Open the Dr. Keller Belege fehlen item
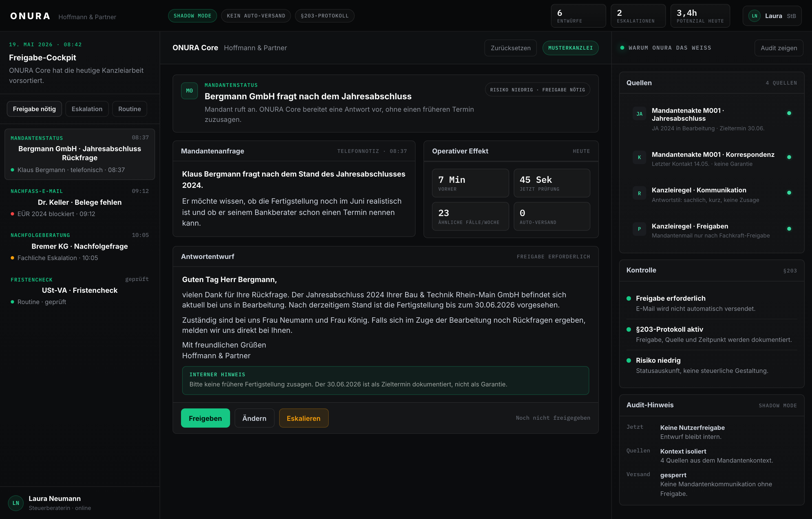This screenshot has width=812, height=519. point(80,203)
